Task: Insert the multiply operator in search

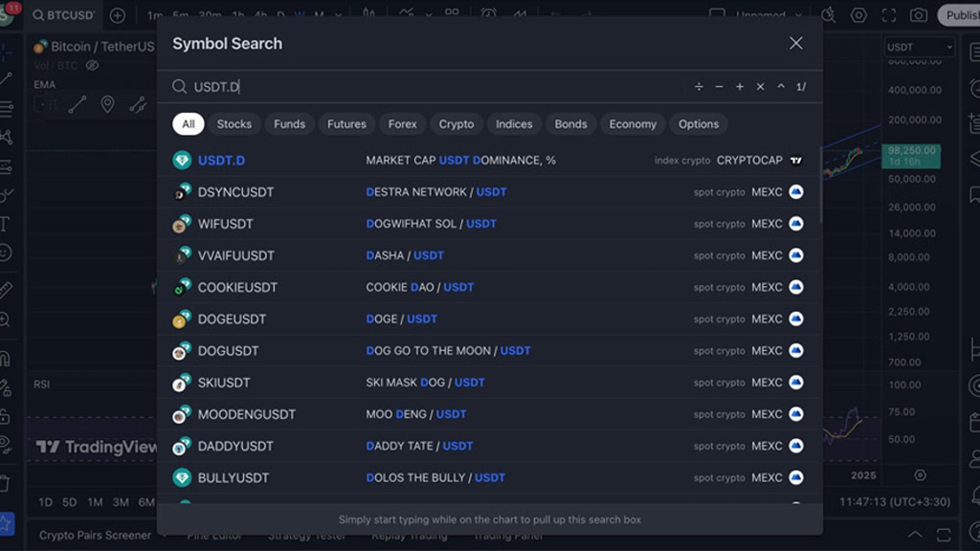Action: (x=760, y=87)
